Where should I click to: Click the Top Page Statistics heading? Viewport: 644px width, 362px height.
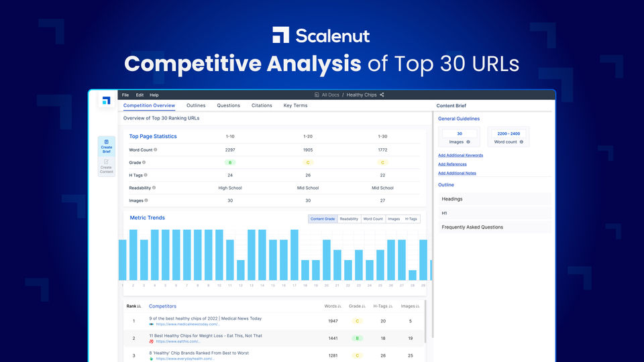pos(153,136)
